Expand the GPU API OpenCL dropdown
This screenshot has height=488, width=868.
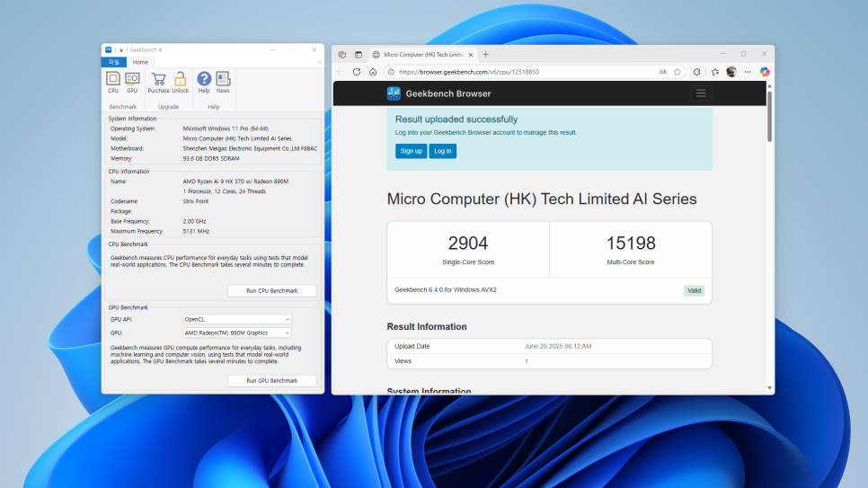pyautogui.click(x=237, y=319)
